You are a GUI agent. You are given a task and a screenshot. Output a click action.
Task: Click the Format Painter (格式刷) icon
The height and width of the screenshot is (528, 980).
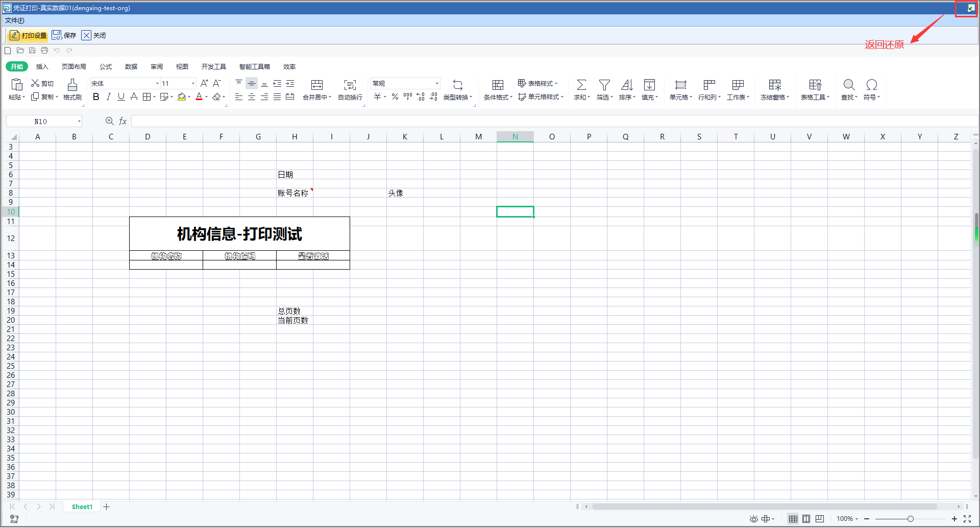(72, 85)
